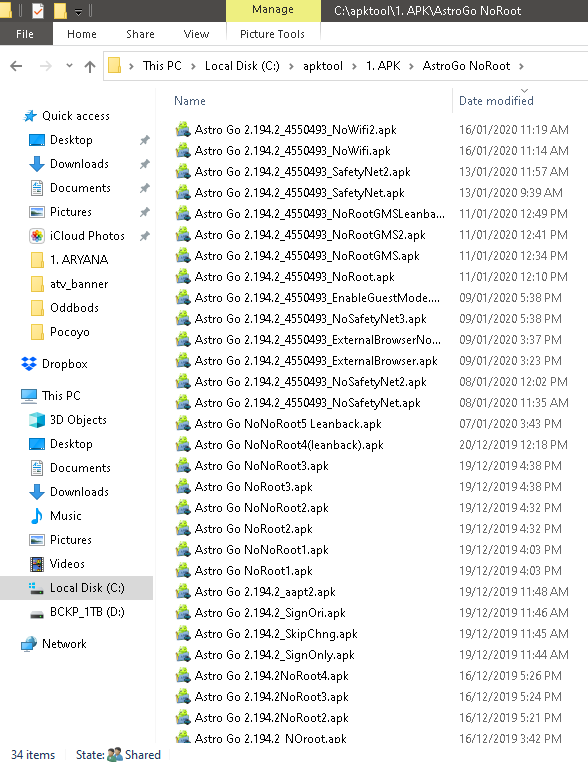Select Astro Go 2.194.2_aapt2.apk
This screenshot has height=764, width=588.
pos(265,592)
